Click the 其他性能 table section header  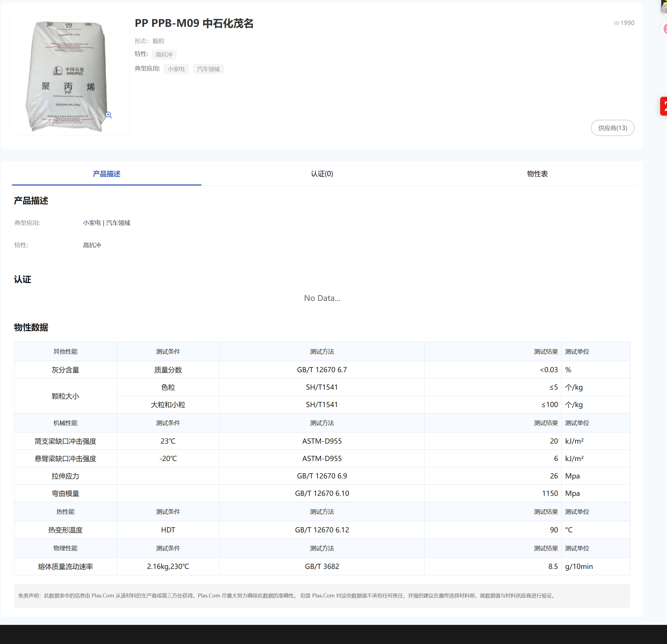65,352
